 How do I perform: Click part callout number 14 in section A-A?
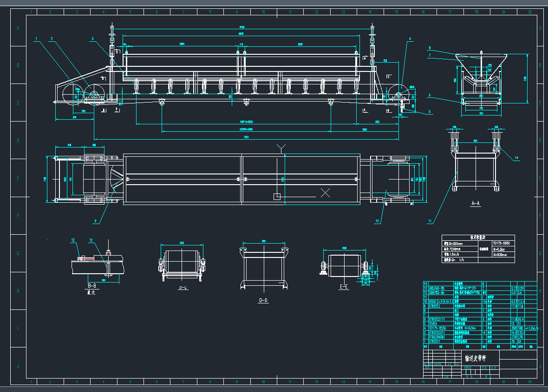pos(516,158)
